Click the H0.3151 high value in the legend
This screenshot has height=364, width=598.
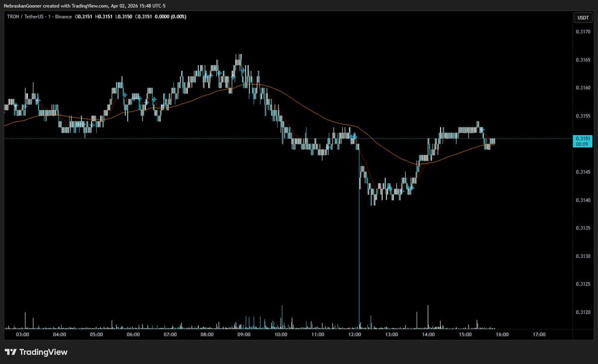(104, 16)
